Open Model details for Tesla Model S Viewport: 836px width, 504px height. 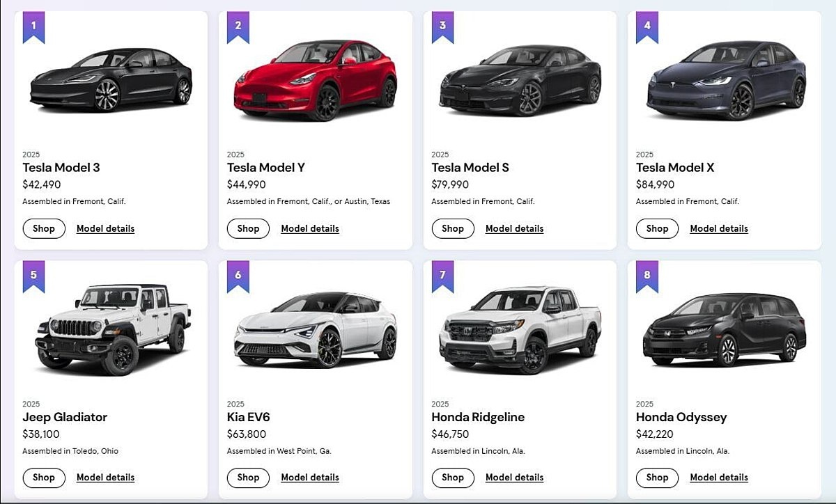pyautogui.click(x=514, y=228)
